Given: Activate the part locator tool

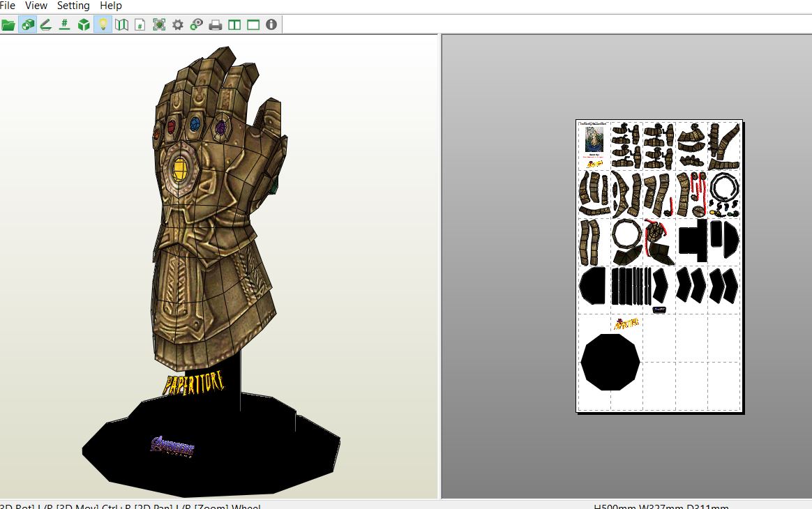Looking at the screenshot, I should 196,24.
